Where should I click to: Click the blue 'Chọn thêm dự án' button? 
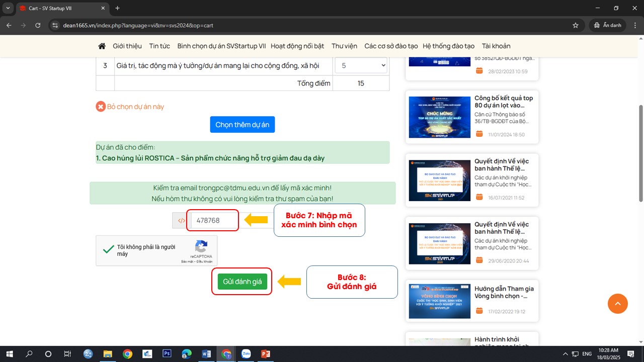[x=242, y=125]
